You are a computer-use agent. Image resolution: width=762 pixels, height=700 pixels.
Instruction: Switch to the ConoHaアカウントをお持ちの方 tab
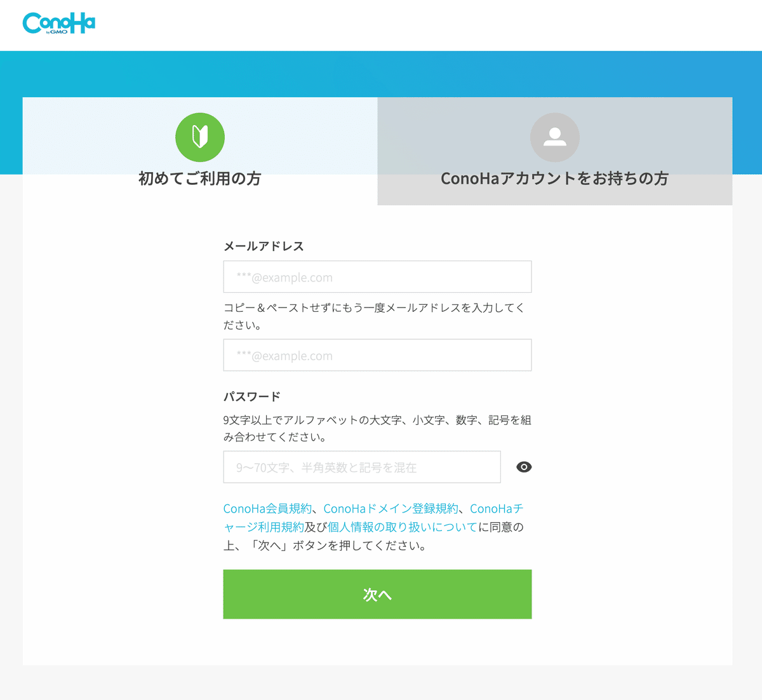click(x=555, y=151)
